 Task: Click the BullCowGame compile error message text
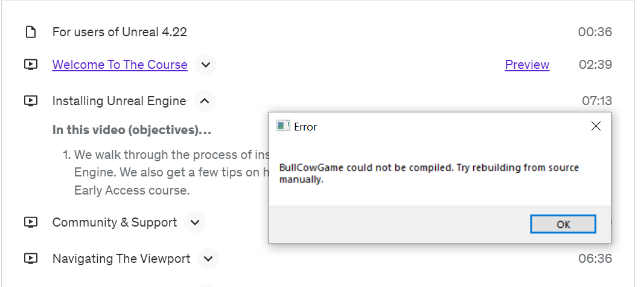coord(429,173)
